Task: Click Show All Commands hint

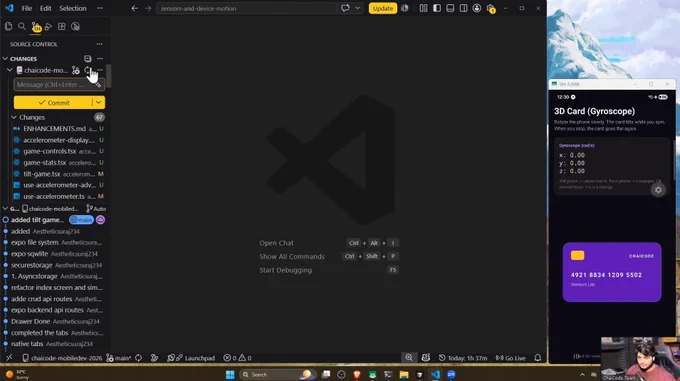Action: [292, 256]
